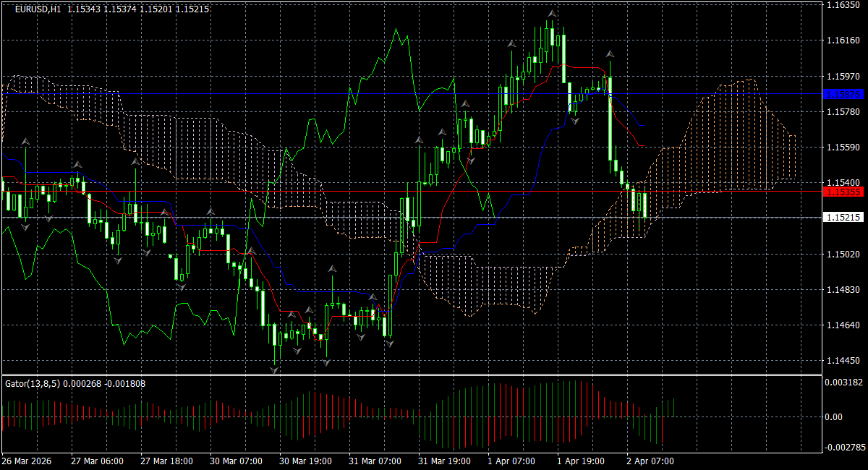Click the highest up-fractal arrow above the 1 Apr peak
Screen dimensions: 868x470
[x=552, y=13]
